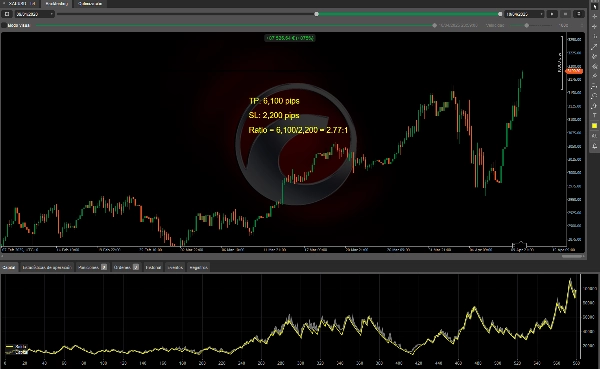600x369 pixels.
Task: Open the Posiciones tab
Action: [x=92, y=267]
